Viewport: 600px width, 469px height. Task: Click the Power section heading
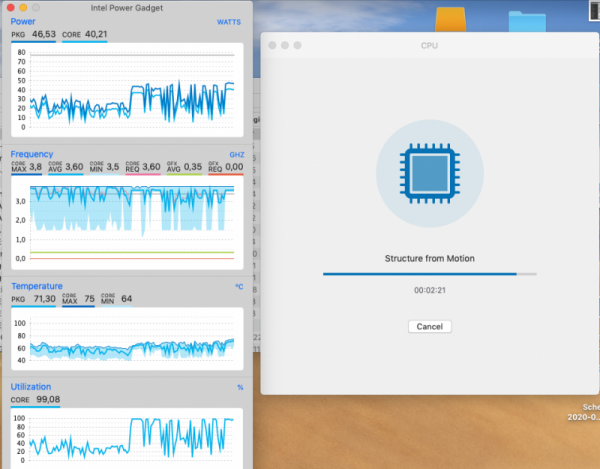22,20
